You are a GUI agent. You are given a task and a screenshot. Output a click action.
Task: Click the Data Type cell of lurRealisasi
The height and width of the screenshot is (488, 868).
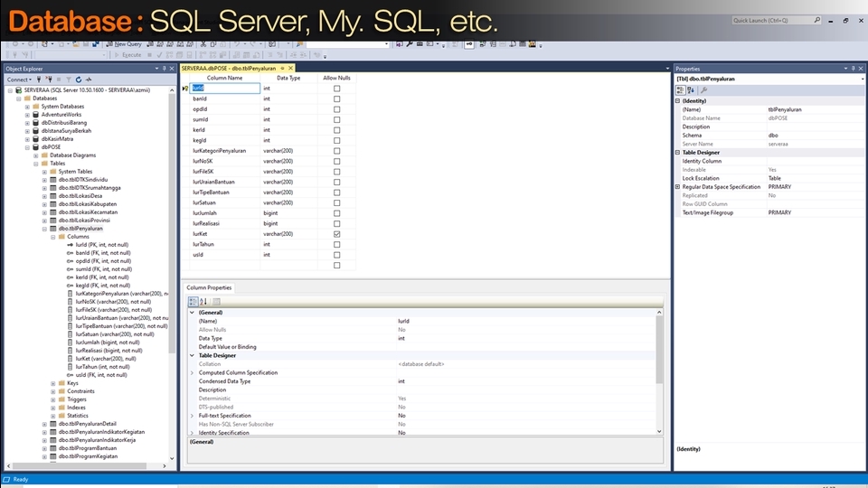(x=288, y=223)
